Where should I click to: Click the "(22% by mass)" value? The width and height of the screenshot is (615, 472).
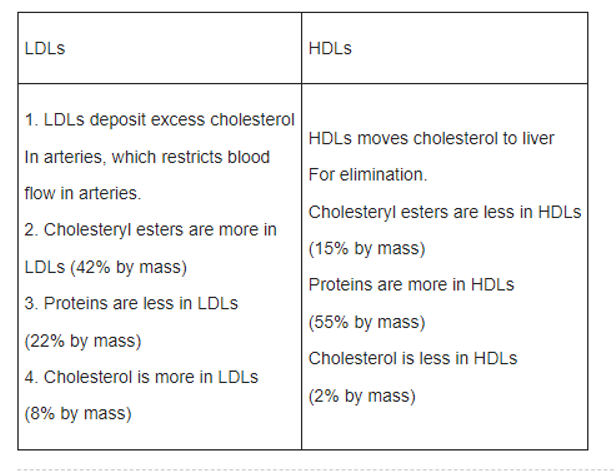[x=83, y=340]
